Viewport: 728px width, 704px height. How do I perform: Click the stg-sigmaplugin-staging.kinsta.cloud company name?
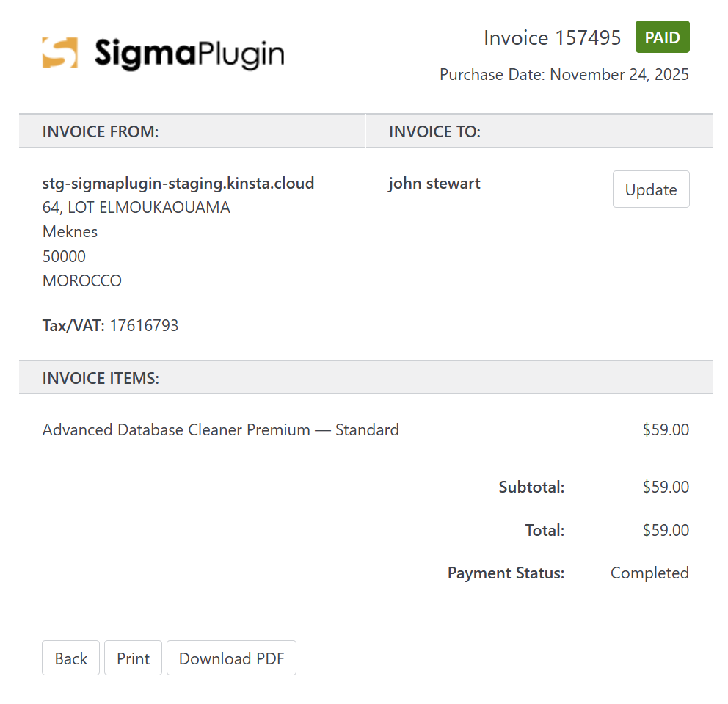(178, 184)
